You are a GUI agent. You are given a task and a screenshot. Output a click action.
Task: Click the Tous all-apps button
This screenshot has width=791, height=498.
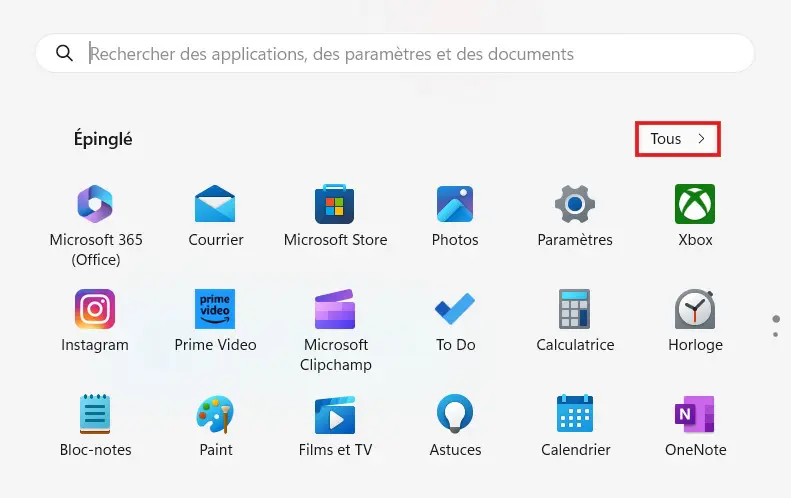pyautogui.click(x=677, y=139)
